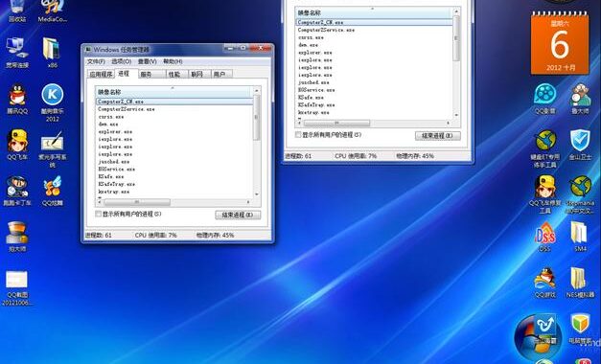The image size is (601, 364).
Task: Click vertical scrollbar thumb in titled Task Manager
Action: click(x=257, y=117)
